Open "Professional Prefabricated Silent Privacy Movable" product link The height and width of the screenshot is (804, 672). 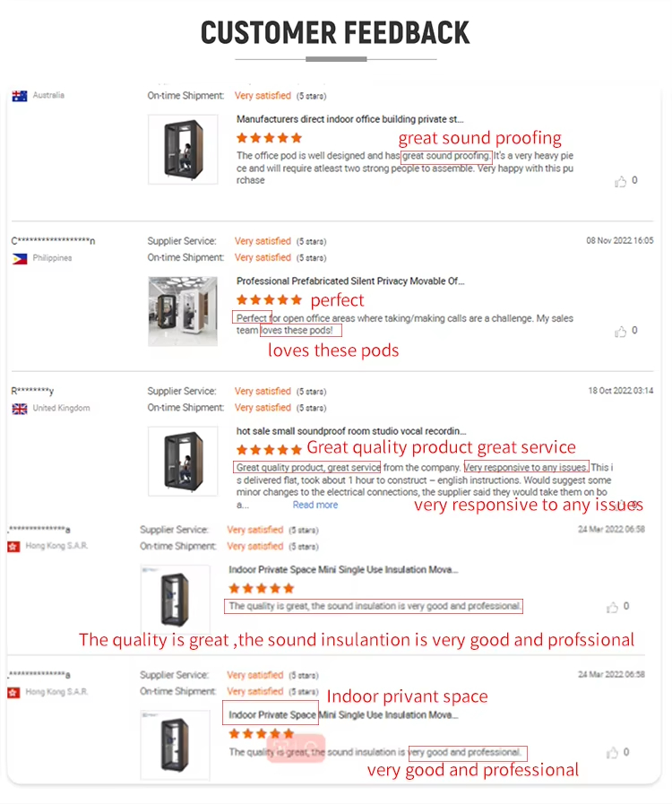(x=349, y=281)
